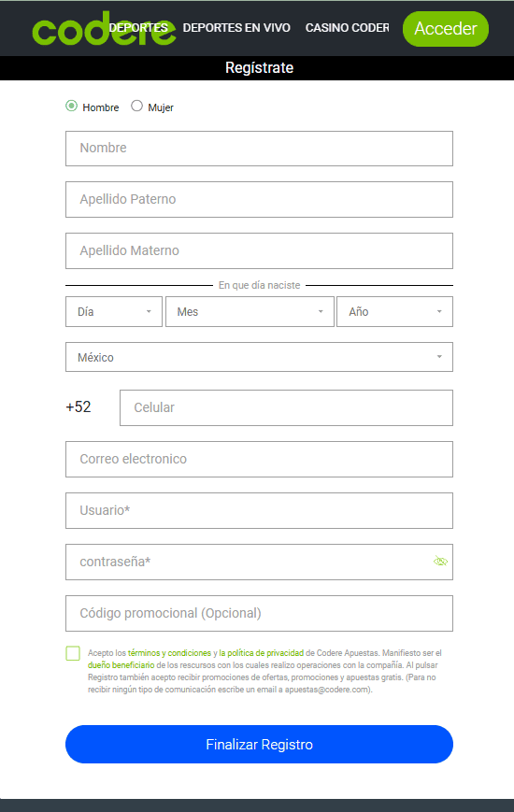Check the terms and conditions checkbox
Viewport: 514px width, 812px height.
[x=73, y=653]
